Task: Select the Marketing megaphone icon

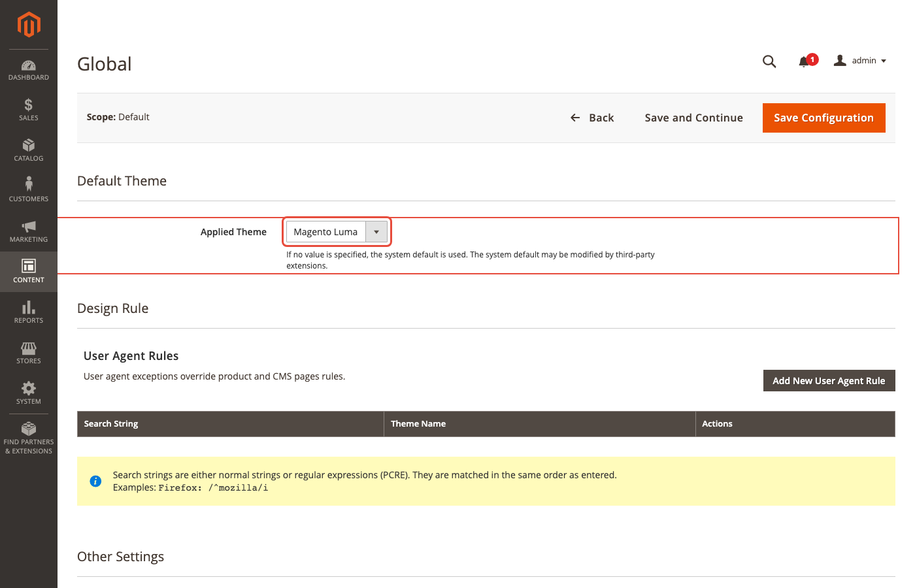Action: click(29, 227)
